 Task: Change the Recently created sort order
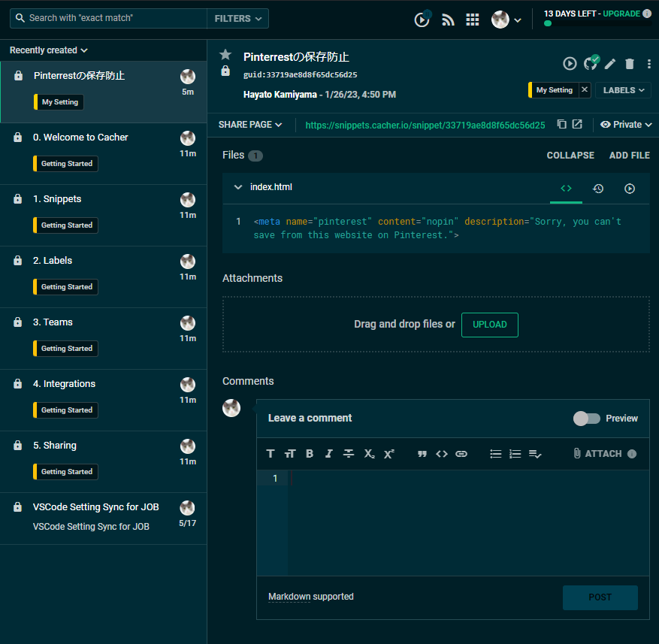point(49,50)
